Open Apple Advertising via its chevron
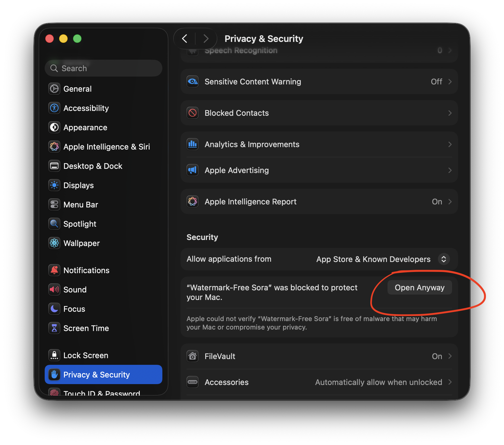The height and width of the screenshot is (445, 504). click(450, 170)
